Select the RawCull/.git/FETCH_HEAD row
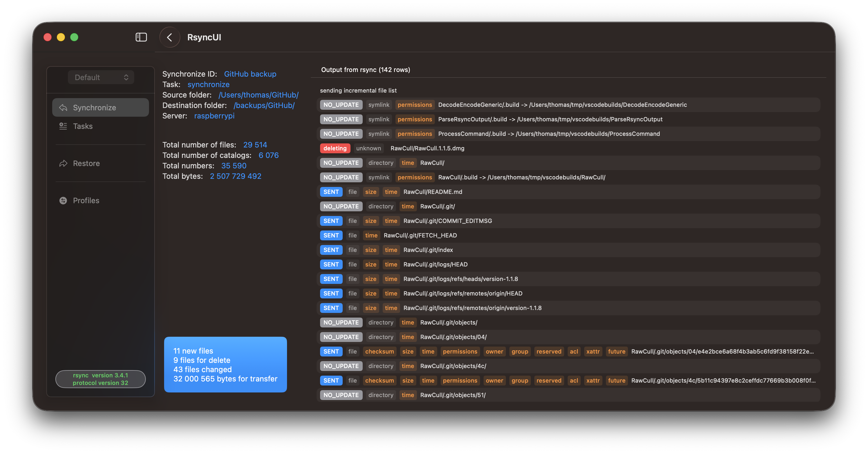The image size is (868, 454). 420,235
